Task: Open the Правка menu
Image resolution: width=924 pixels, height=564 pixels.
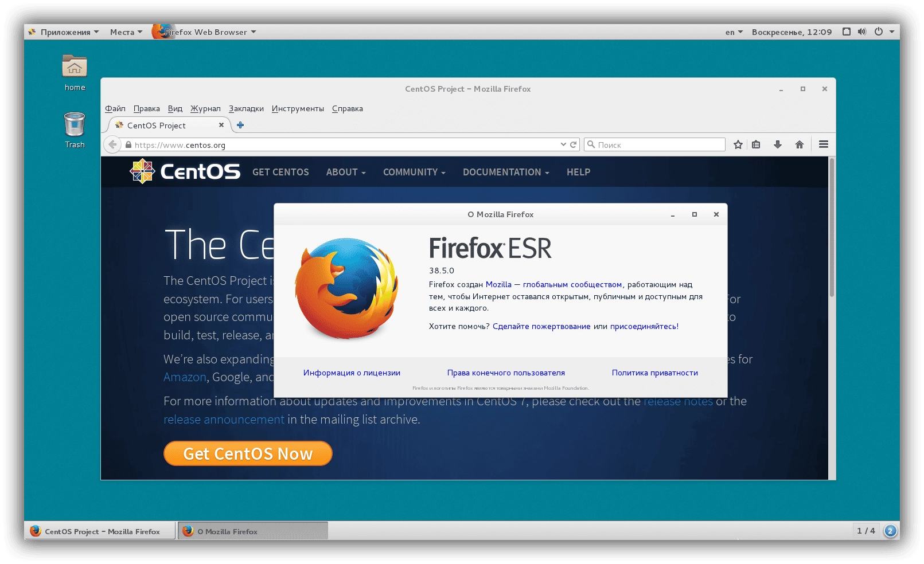Action: point(147,108)
